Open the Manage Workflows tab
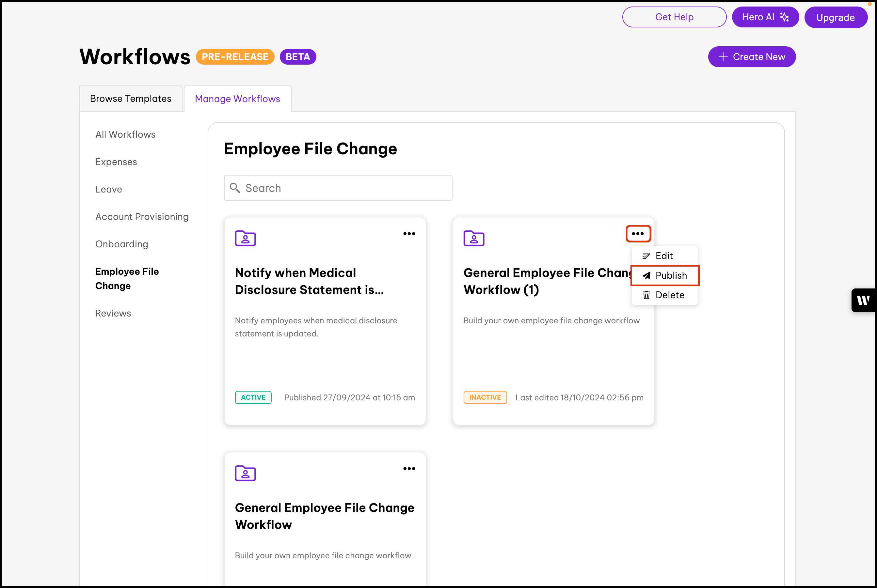Viewport: 877px width, 588px height. click(237, 99)
